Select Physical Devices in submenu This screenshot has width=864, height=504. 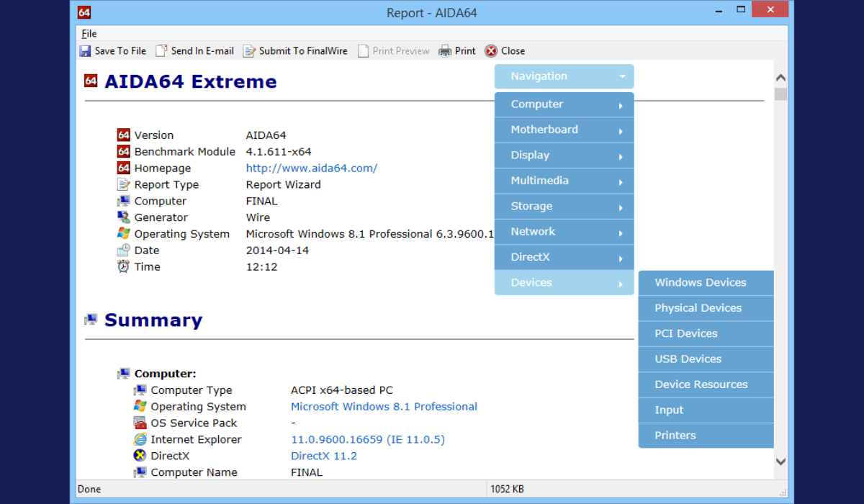click(706, 308)
